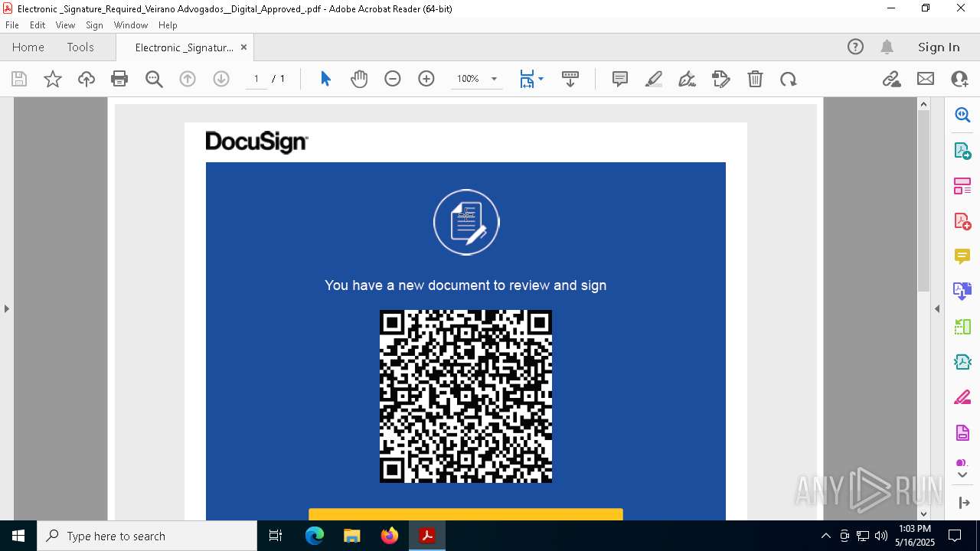Open the Find text magnifier
The image size is (980, 551).
(154, 79)
